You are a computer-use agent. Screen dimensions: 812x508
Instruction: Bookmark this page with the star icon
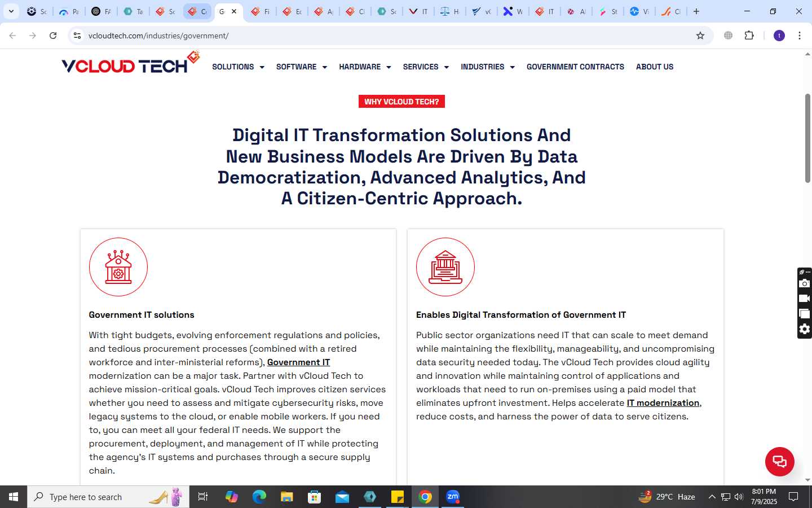pyautogui.click(x=700, y=36)
